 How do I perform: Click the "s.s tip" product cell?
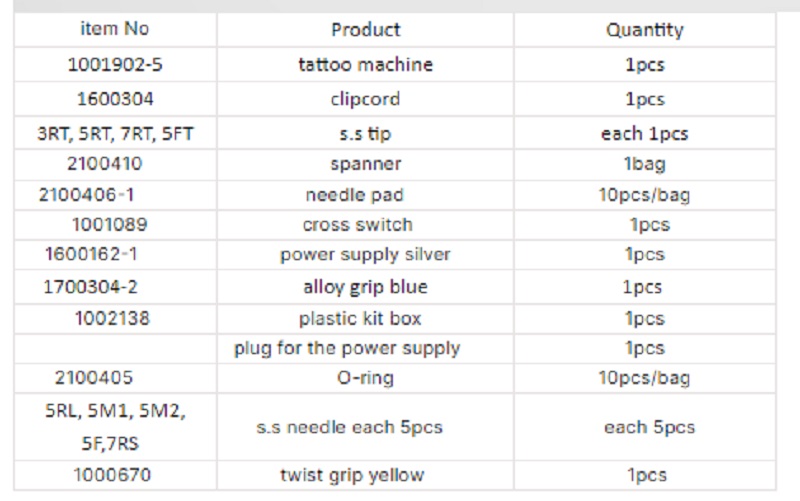coord(365,133)
